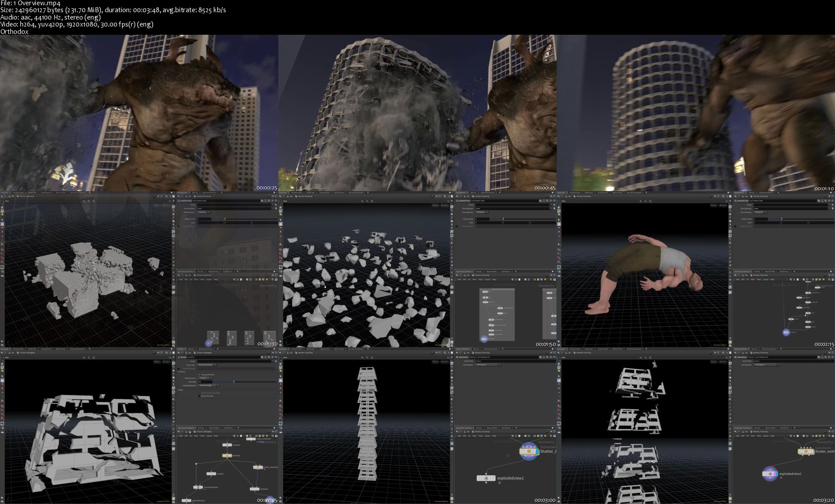Click wrench icon in 00:03:00 frame network toolbar

click(512, 436)
